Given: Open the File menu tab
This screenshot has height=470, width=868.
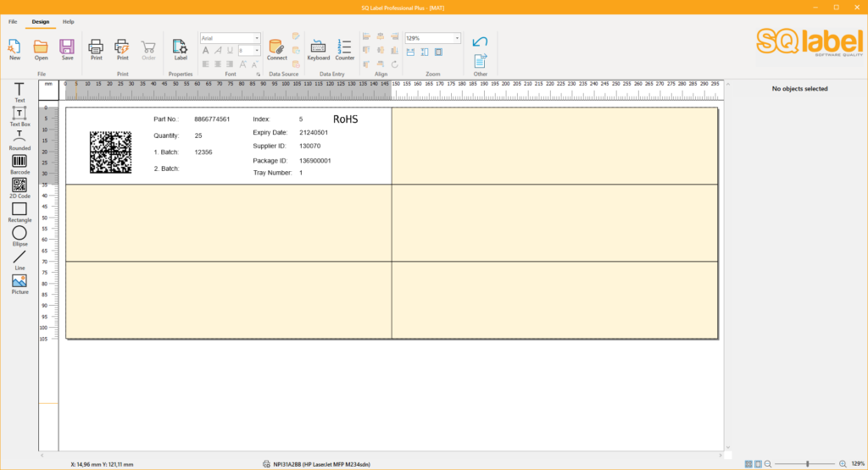Looking at the screenshot, I should [13, 21].
